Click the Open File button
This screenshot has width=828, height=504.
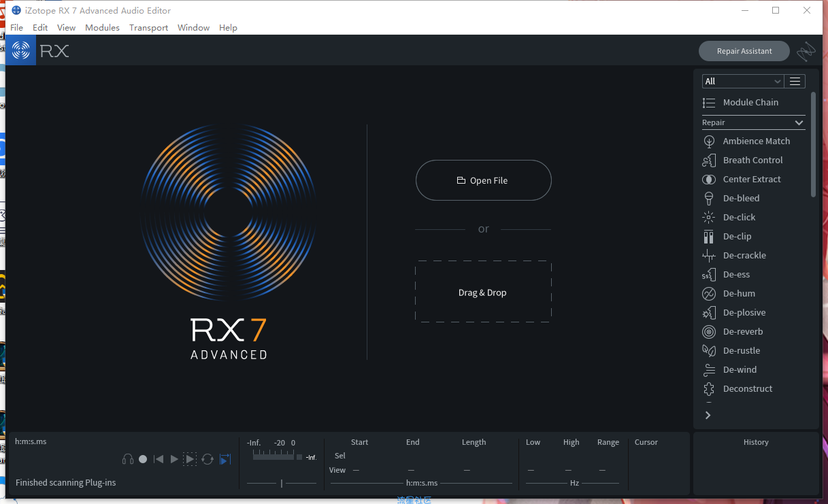point(484,180)
